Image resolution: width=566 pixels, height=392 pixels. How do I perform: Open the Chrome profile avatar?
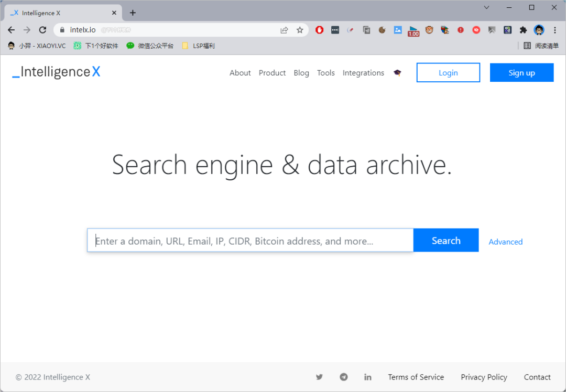[539, 30]
